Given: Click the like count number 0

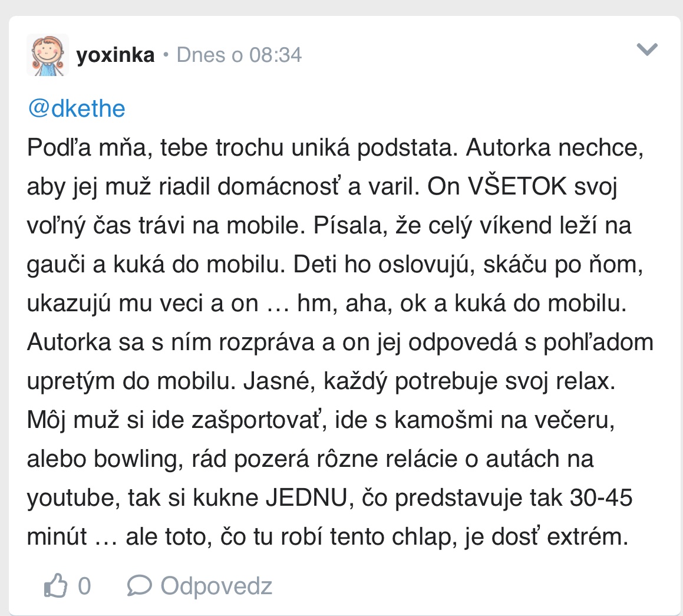Looking at the screenshot, I should [84, 586].
